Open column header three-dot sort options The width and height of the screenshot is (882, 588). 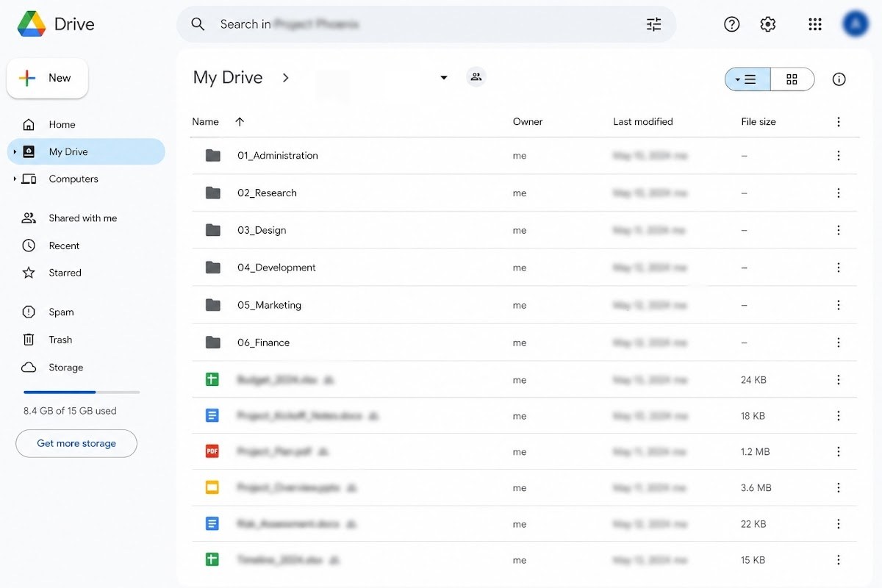pyautogui.click(x=839, y=122)
